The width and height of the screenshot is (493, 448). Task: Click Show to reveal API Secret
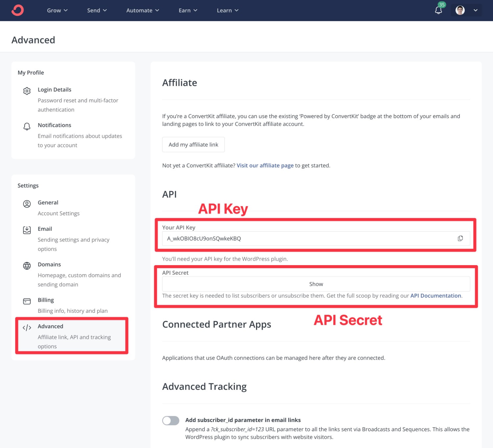click(316, 284)
